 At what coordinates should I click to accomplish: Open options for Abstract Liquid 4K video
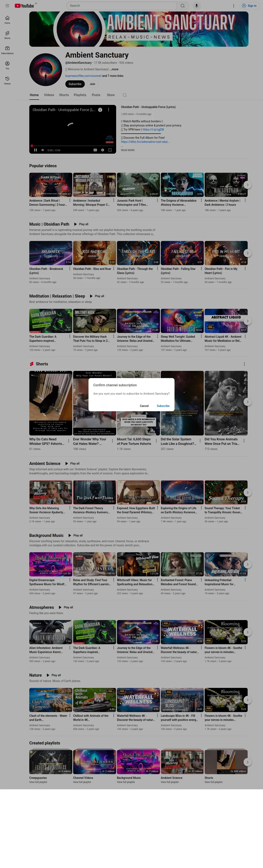pos(245,337)
